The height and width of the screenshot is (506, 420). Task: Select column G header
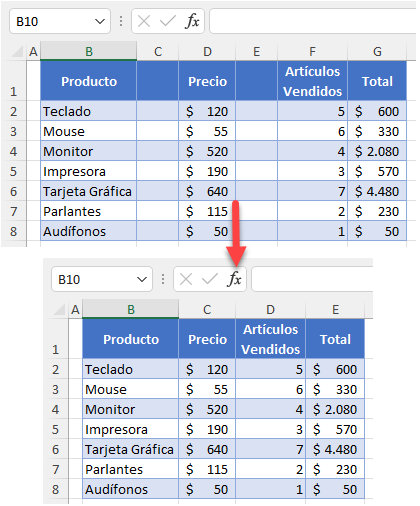377,52
